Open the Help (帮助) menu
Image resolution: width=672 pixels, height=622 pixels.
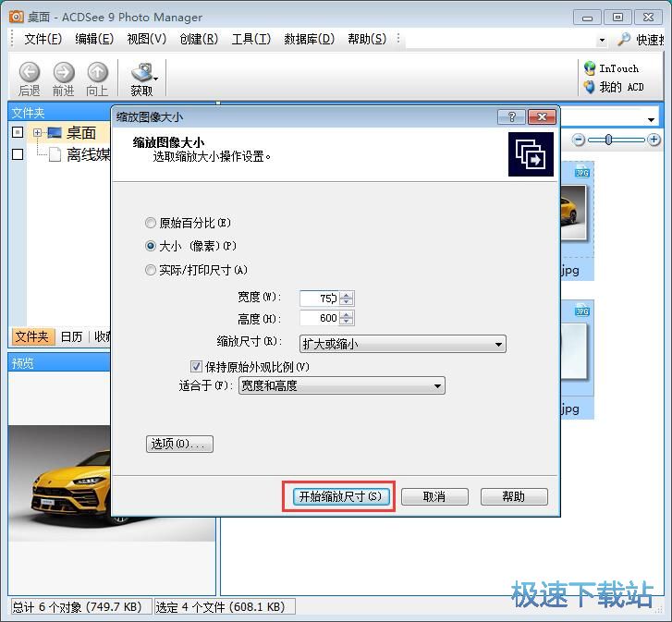tap(367, 39)
